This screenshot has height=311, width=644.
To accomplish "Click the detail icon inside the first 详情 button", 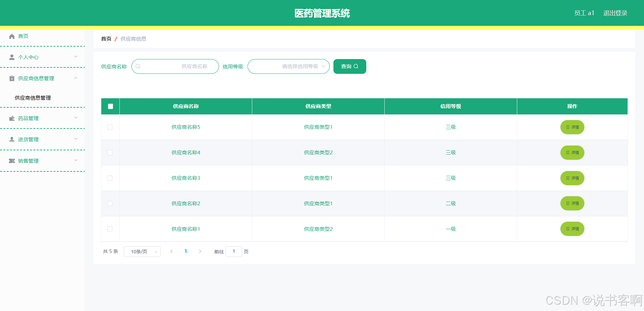I will pyautogui.click(x=568, y=127).
